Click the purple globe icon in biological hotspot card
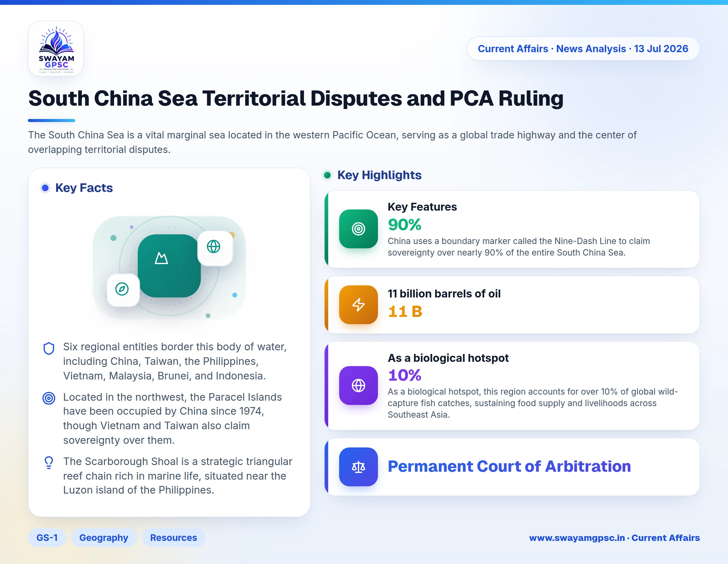The image size is (728, 564). pyautogui.click(x=358, y=385)
